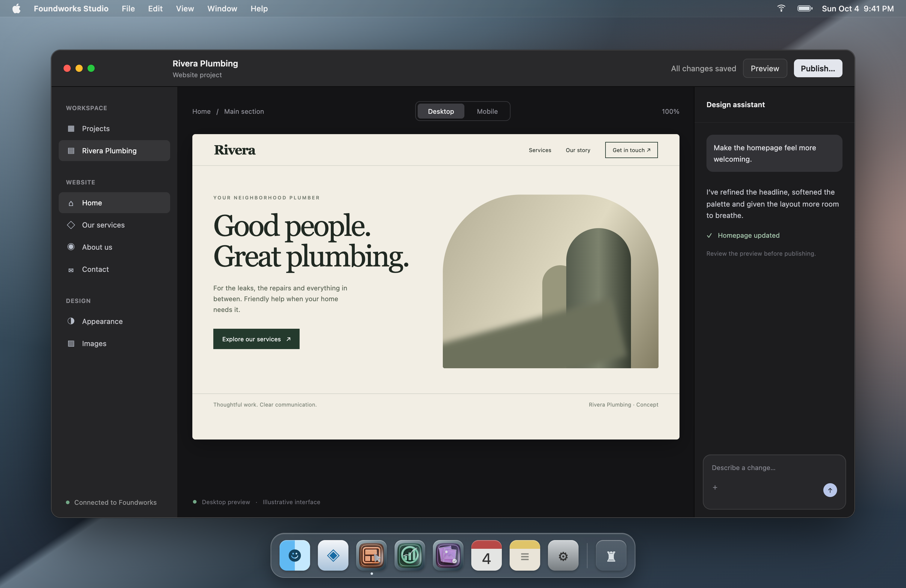Click the About us circle icon
The height and width of the screenshot is (588, 906).
[71, 246]
